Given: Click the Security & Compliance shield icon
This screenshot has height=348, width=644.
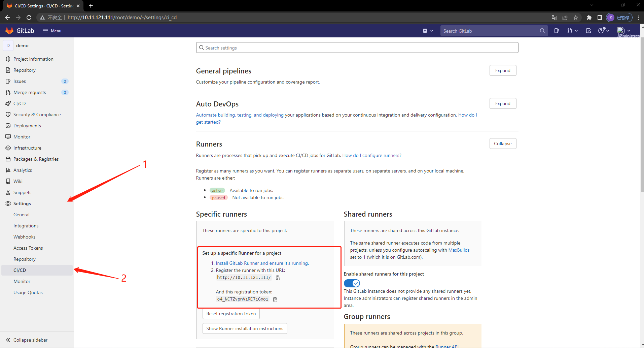Looking at the screenshot, I should click(x=8, y=115).
